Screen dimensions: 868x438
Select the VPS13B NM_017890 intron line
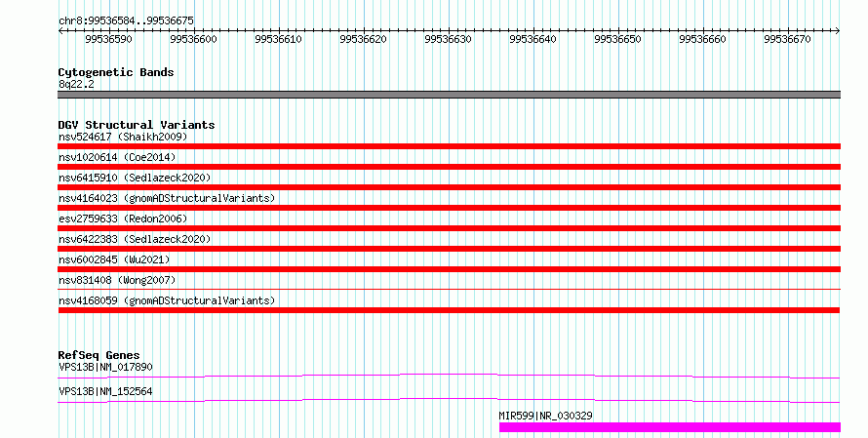coord(449,376)
